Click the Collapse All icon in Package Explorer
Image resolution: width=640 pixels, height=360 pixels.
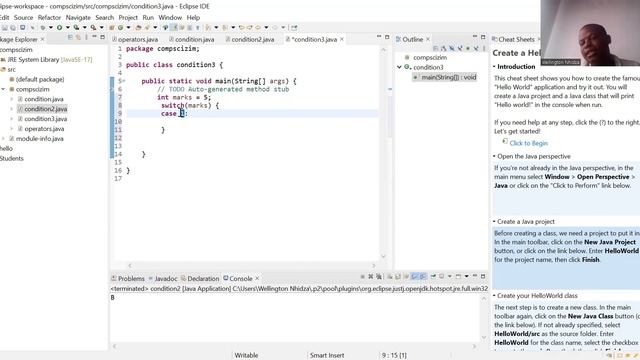(70, 38)
